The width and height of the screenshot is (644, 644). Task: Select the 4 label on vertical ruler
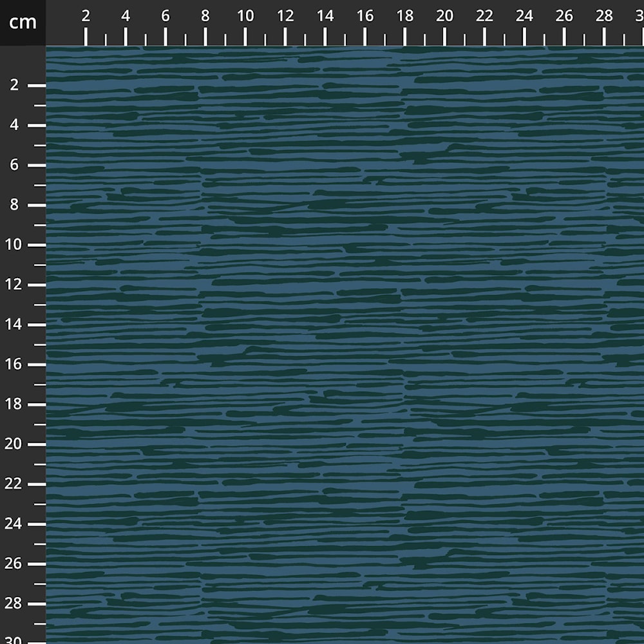click(x=15, y=125)
